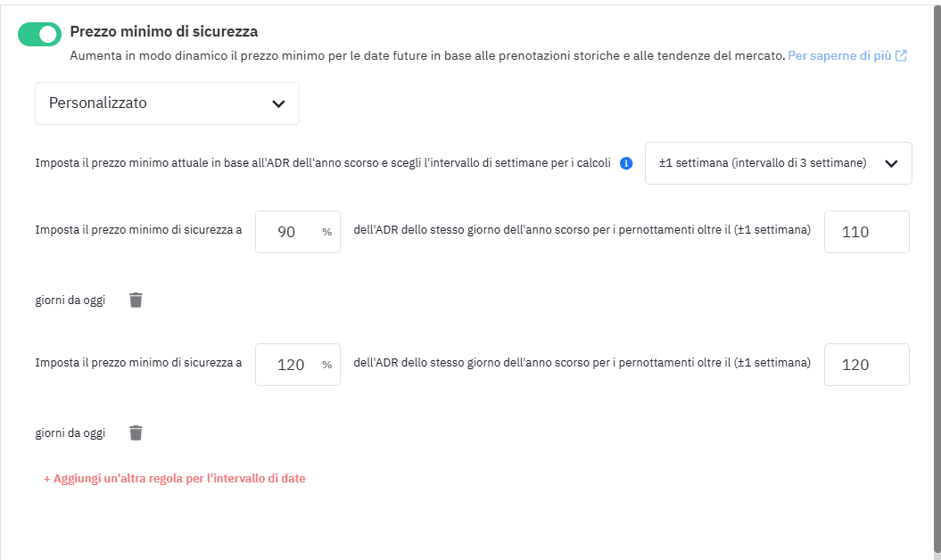The width and height of the screenshot is (941, 560).
Task: Open the '±1 settimana (intervallo di 3 settimane)' dropdown
Action: pos(778,163)
